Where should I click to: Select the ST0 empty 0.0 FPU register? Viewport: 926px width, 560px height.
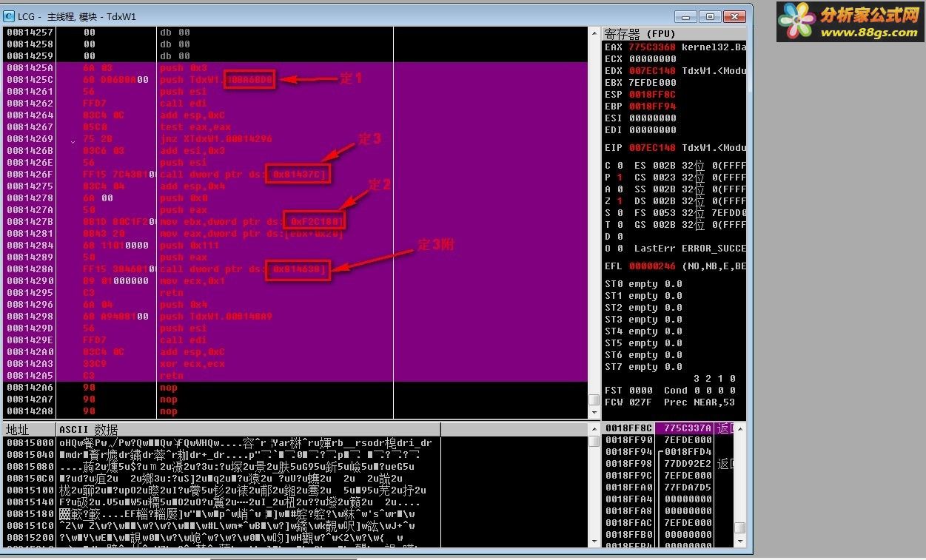coord(643,284)
